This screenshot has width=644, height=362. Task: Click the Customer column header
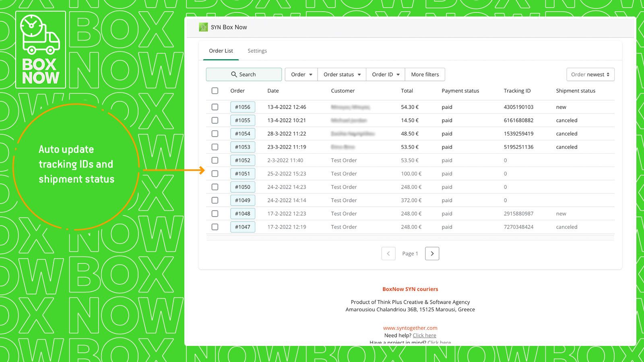pos(343,91)
